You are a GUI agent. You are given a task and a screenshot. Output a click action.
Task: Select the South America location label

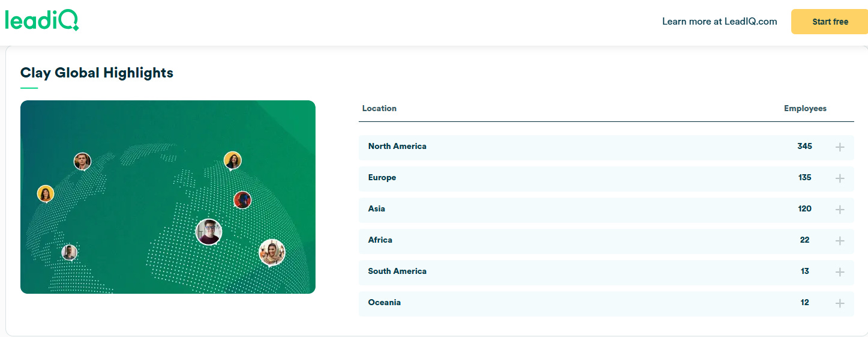click(397, 271)
